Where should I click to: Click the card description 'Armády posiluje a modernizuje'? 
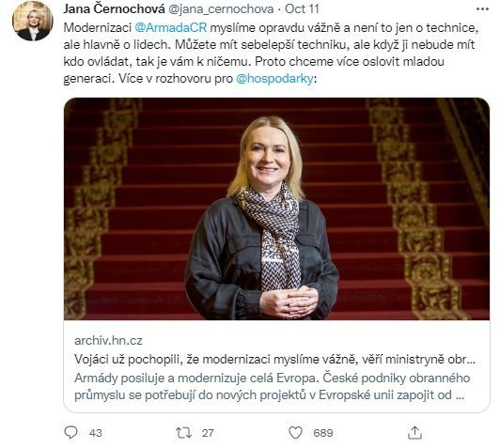(272, 387)
